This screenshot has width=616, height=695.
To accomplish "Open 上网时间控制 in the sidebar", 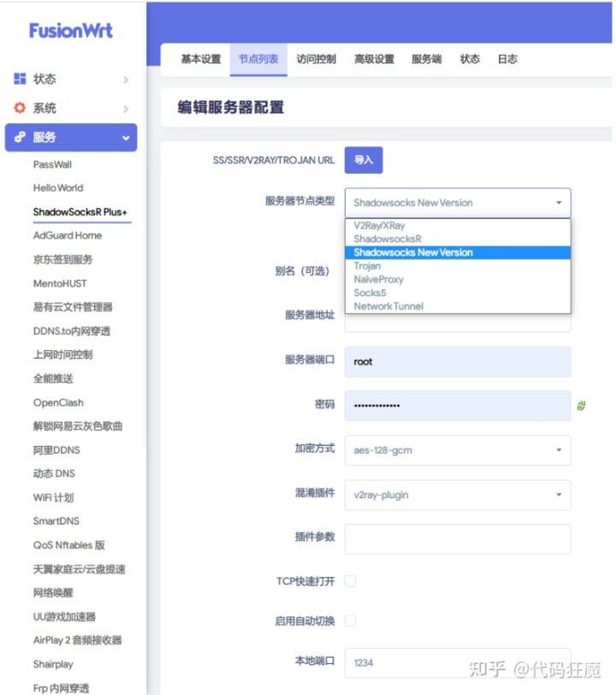I will 63,354.
